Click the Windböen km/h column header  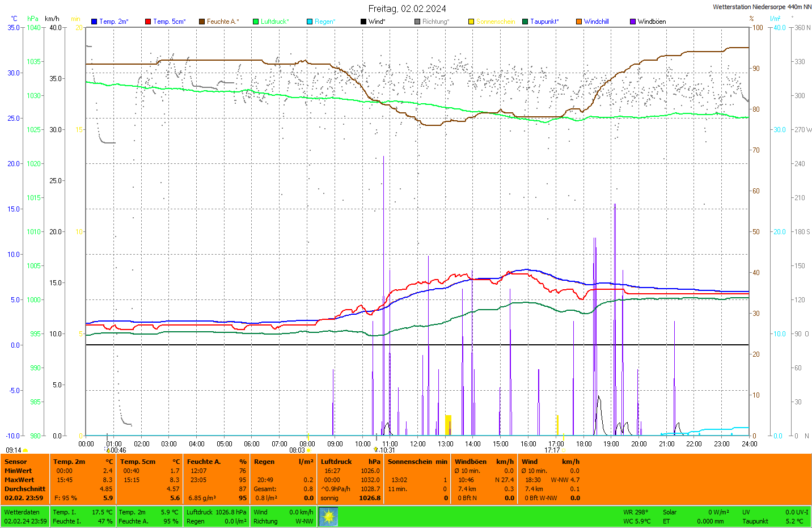coord(484,462)
